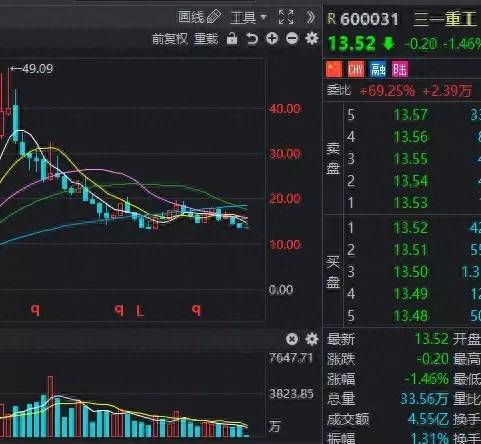Click the 涨幅 -1.46% value

click(x=426, y=379)
